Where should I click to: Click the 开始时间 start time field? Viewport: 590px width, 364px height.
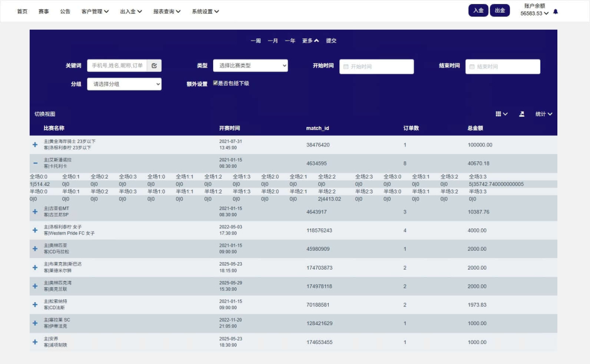tap(376, 66)
